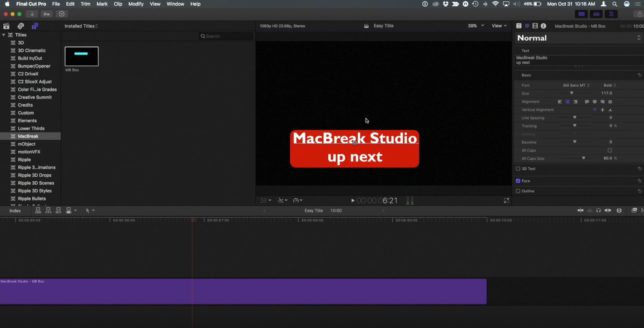Open the Bold font style dropdown
Viewport: 644px width, 328px height.
(x=610, y=85)
